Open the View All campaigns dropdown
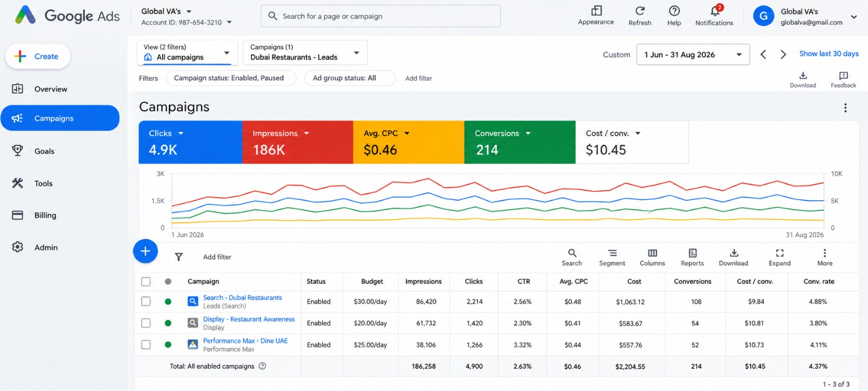The image size is (868, 391). (x=187, y=53)
